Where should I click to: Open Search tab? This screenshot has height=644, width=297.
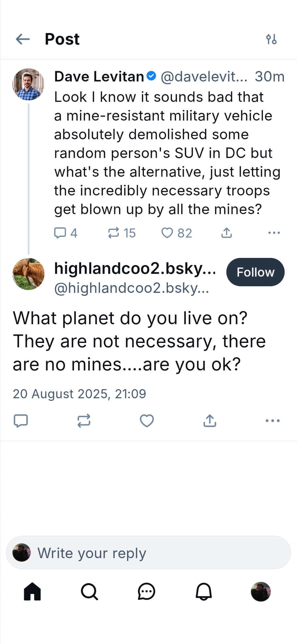tap(89, 592)
